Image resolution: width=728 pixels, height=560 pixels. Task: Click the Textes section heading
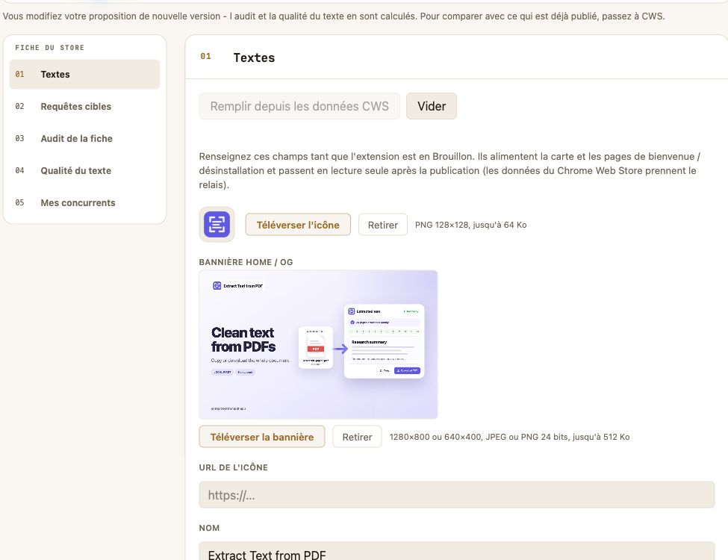[254, 57]
